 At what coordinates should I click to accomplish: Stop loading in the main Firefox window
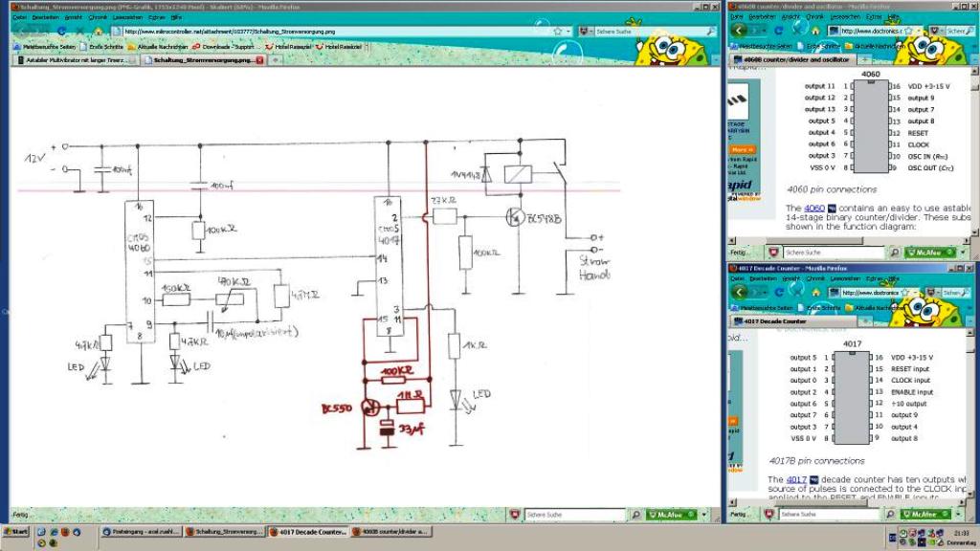click(79, 31)
